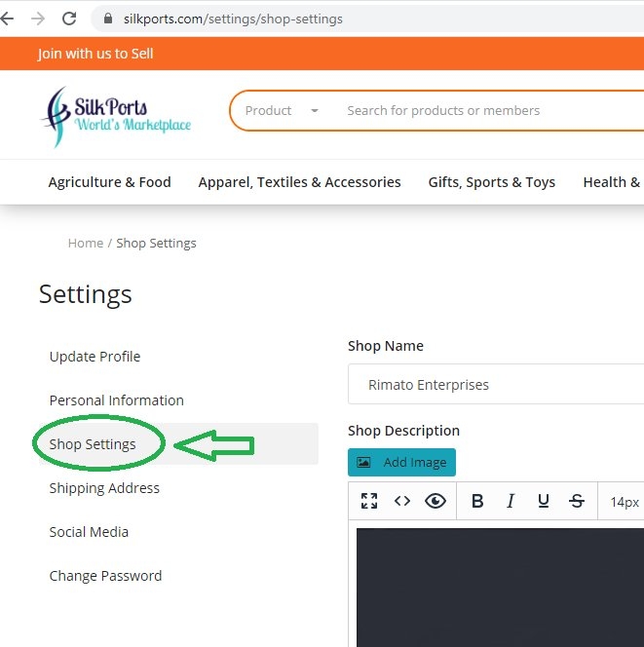Image resolution: width=644 pixels, height=647 pixels.
Task: Apply underline formatting
Action: click(544, 501)
